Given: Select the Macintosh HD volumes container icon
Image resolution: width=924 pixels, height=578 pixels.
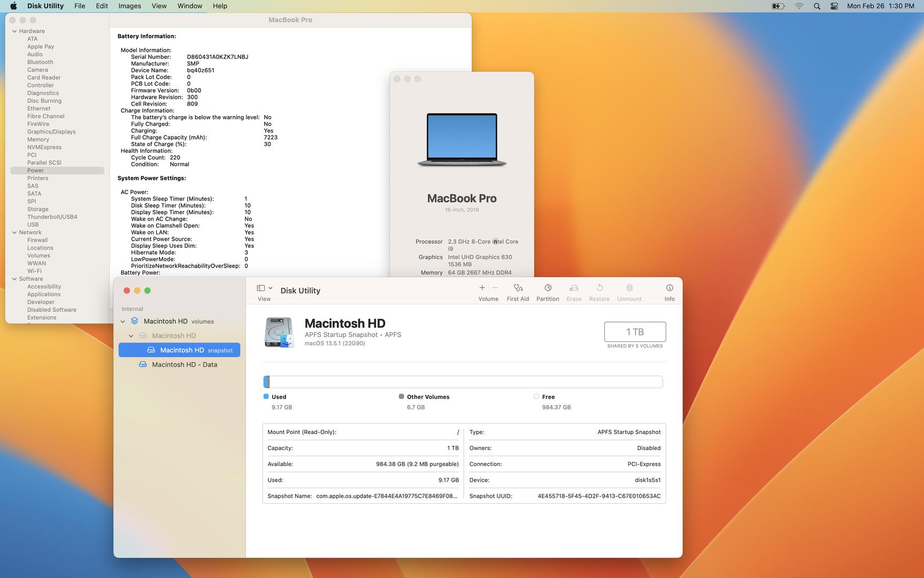Looking at the screenshot, I should 135,321.
